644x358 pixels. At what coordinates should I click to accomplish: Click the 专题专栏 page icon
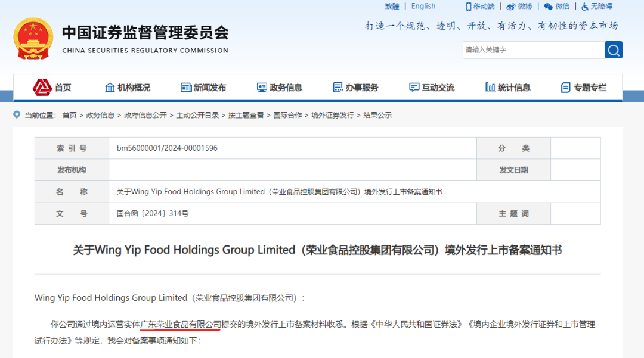coord(565,88)
